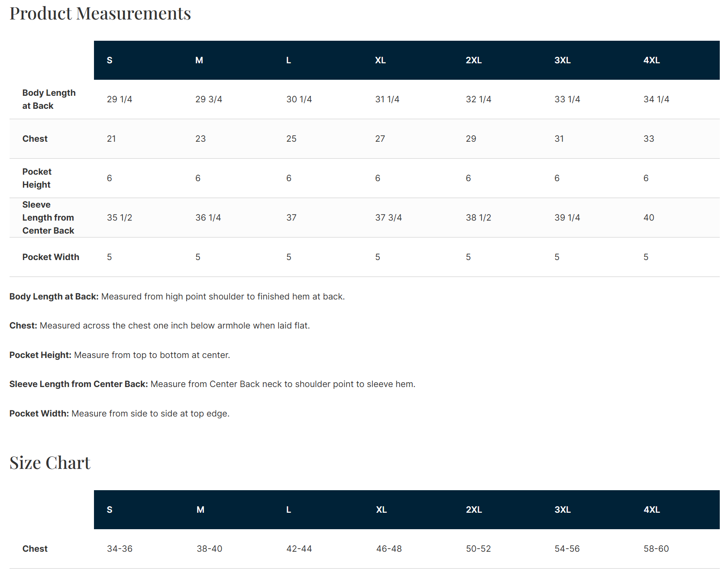Select the chest value 27 cell

pyautogui.click(x=380, y=139)
